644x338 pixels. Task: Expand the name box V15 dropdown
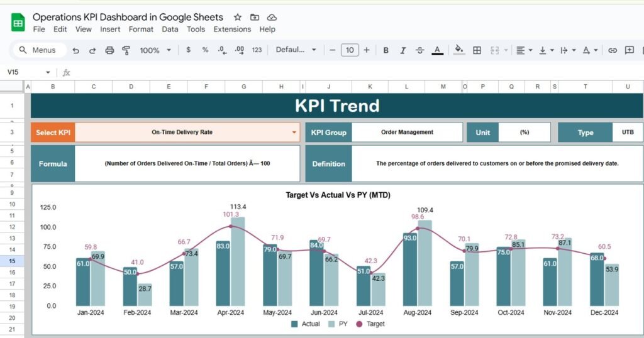coord(48,72)
